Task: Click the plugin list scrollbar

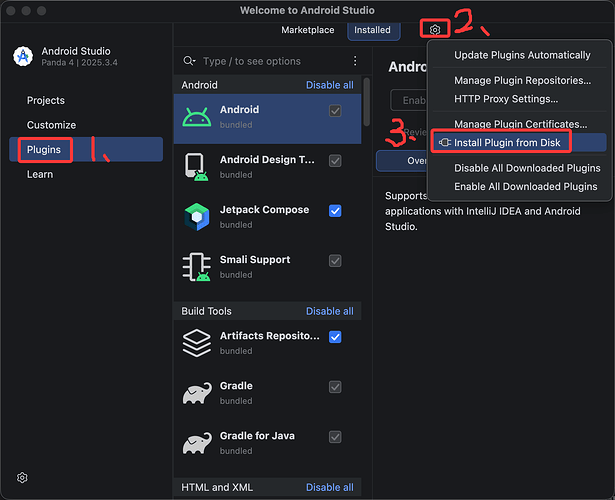Action: tap(367, 102)
